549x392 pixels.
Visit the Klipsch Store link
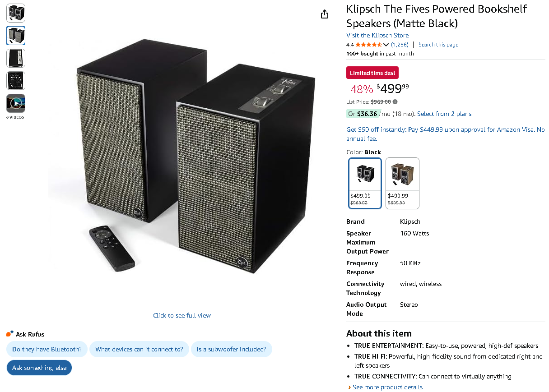click(377, 35)
